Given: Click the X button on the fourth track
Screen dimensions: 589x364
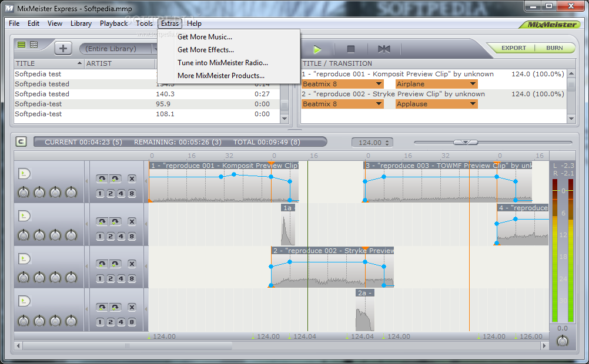Looking at the screenshot, I should pos(132,307).
